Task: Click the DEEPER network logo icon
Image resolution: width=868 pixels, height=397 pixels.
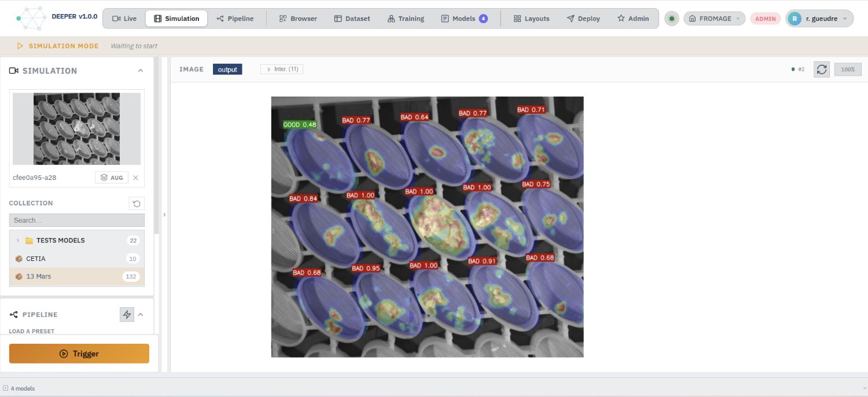Action: point(31,19)
